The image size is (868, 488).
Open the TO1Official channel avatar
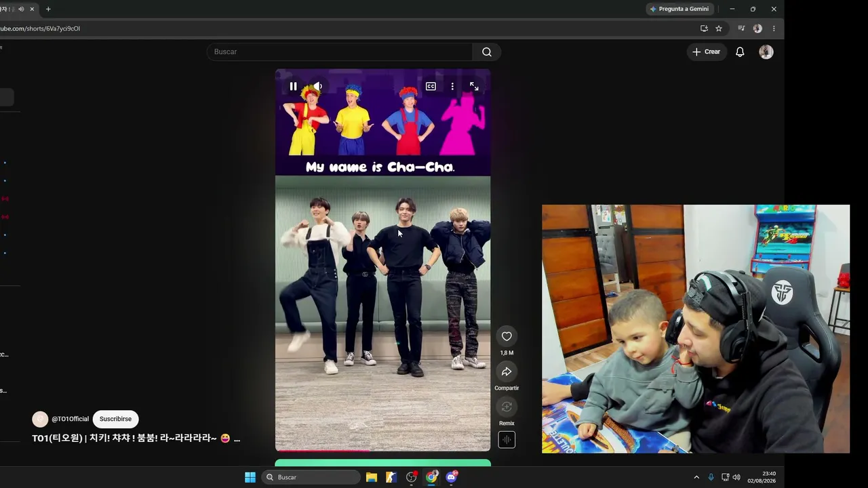(x=40, y=419)
